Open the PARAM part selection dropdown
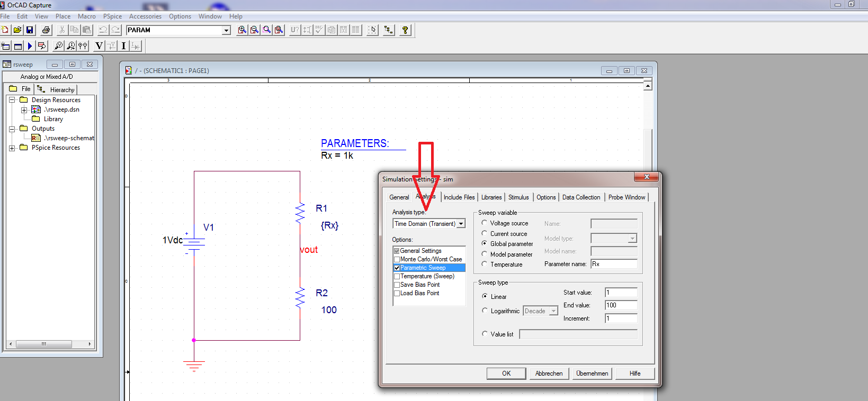868x401 pixels. tap(226, 30)
